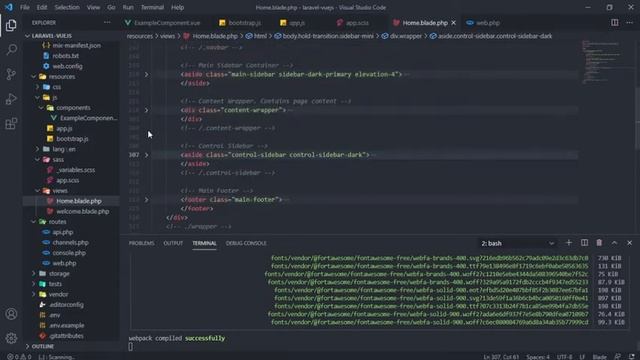Screen dimensions: 640x360
Task: Switch to ExampleComponent.vue tab
Action: tap(167, 23)
